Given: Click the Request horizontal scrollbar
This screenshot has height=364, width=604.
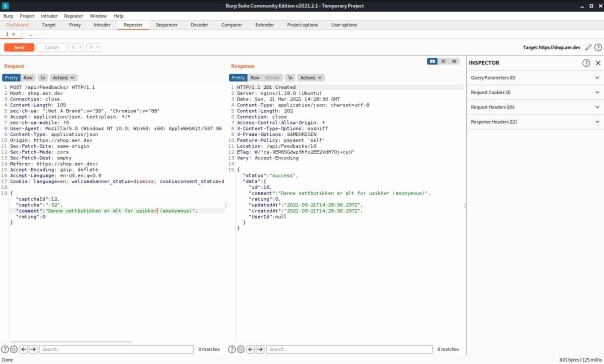Looking at the screenshot, I should (71, 341).
